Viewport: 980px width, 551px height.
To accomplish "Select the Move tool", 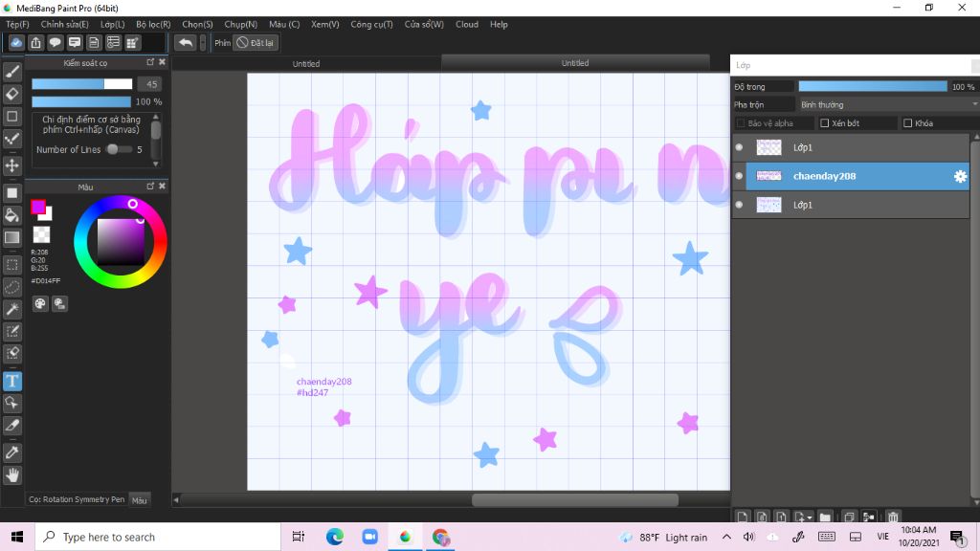I will 11,165.
